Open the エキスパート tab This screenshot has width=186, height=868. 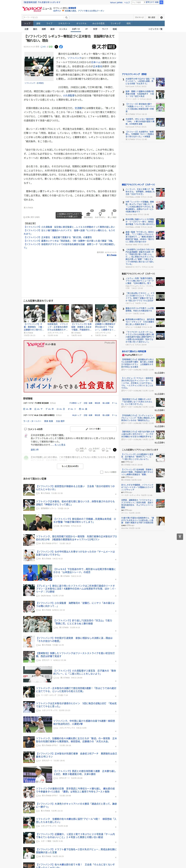tap(64, 24)
